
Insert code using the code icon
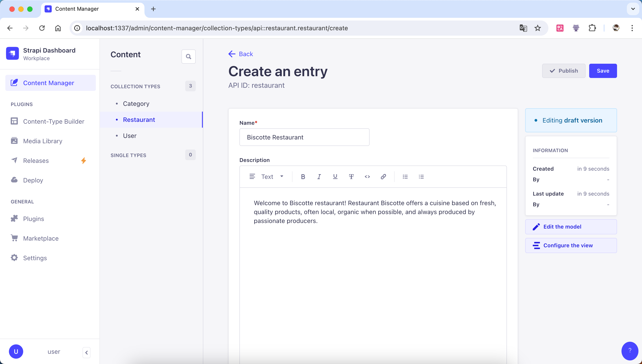367,177
